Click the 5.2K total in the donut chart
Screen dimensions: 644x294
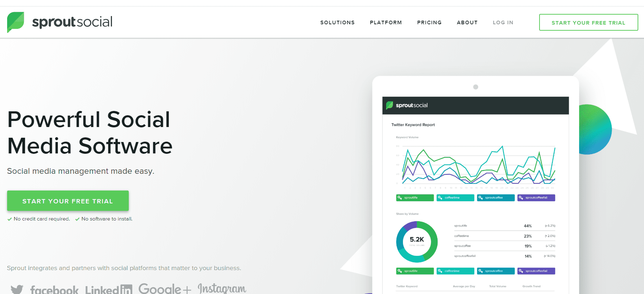click(417, 239)
